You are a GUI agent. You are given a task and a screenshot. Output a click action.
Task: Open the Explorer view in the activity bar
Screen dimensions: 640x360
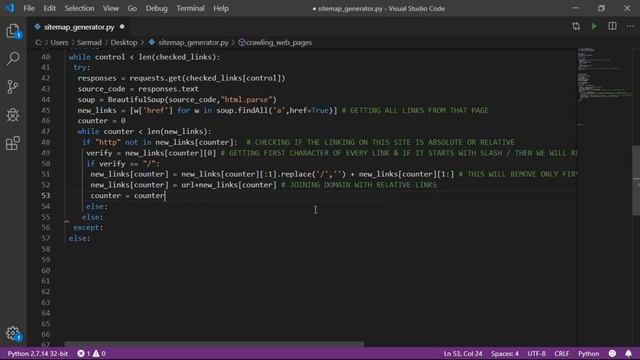13,31
